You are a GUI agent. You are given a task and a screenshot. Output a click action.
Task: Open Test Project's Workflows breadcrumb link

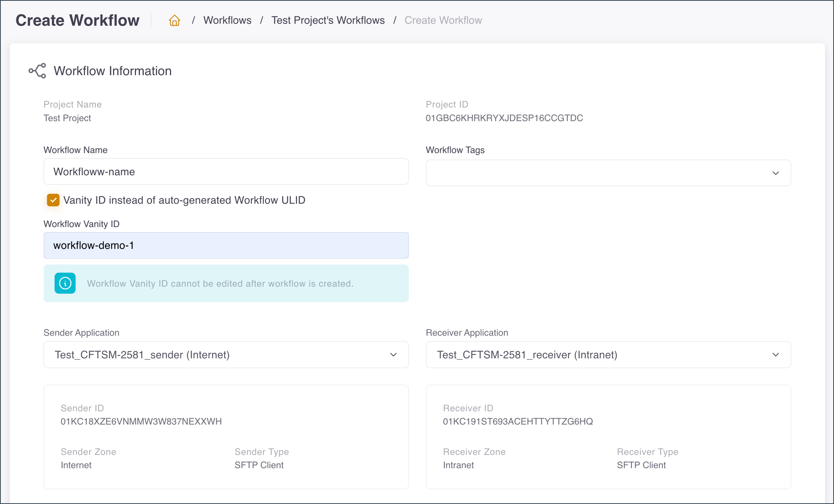328,20
